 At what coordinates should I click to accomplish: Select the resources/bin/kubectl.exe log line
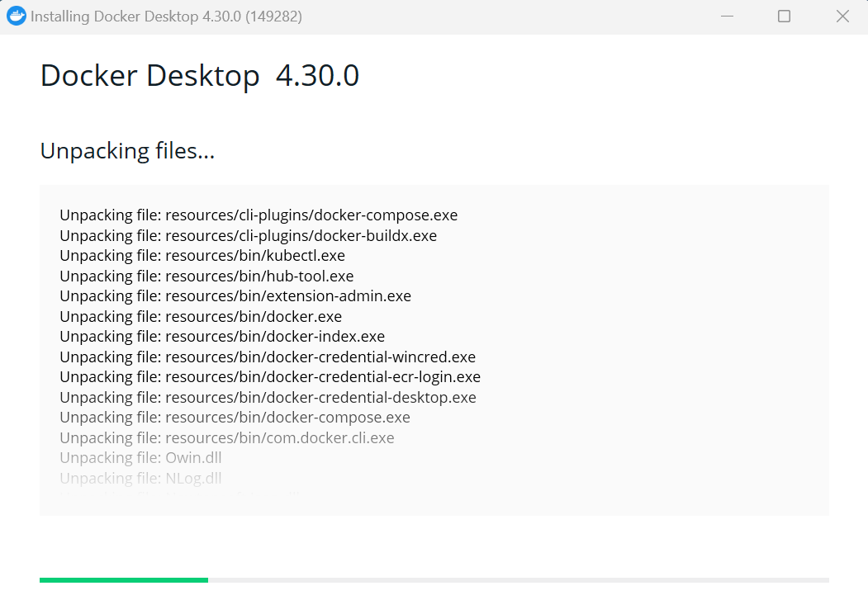click(x=202, y=256)
